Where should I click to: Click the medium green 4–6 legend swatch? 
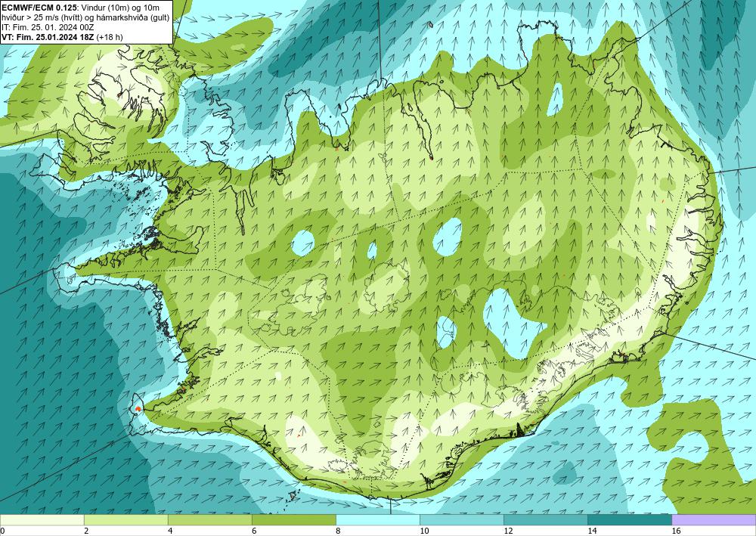(x=209, y=519)
